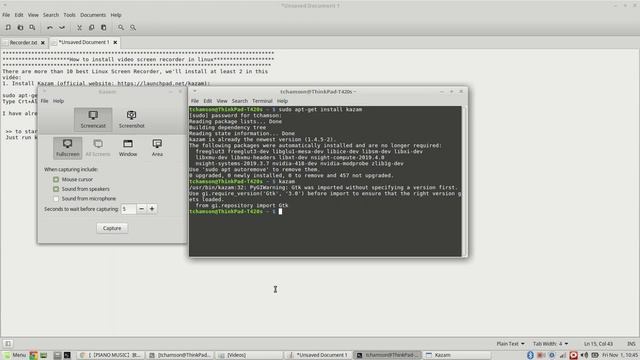Viewport: 640px width, 360px height.
Task: Select Screencast mode in Kazam
Action: coord(93,119)
